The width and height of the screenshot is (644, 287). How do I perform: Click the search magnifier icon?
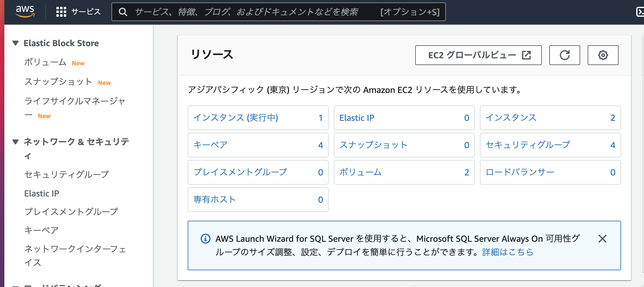(x=123, y=12)
